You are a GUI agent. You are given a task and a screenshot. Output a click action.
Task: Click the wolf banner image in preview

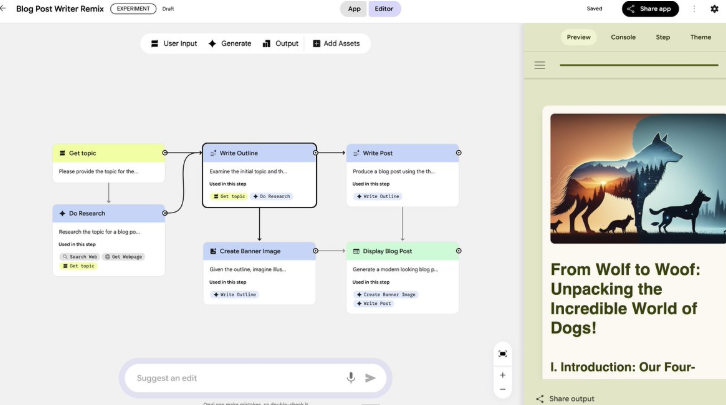pos(638,179)
